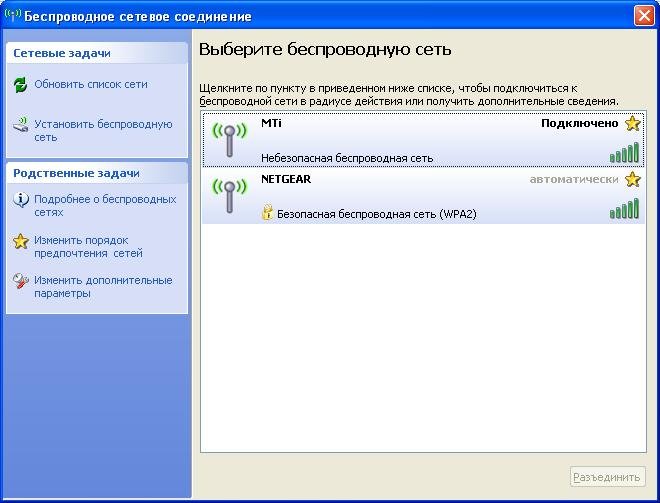The image size is (660, 503).
Task: Click 'Небезопасная беспроводная сеть' description
Action: (x=347, y=158)
